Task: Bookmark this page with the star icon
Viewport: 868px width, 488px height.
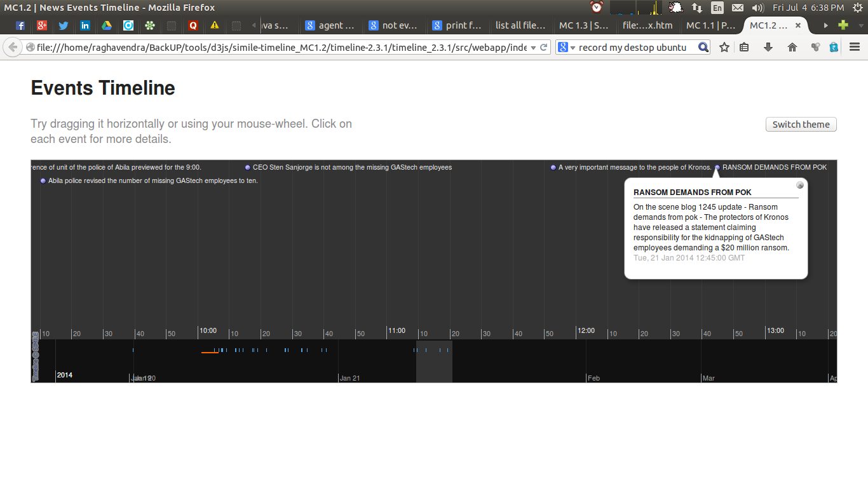Action: coord(724,47)
